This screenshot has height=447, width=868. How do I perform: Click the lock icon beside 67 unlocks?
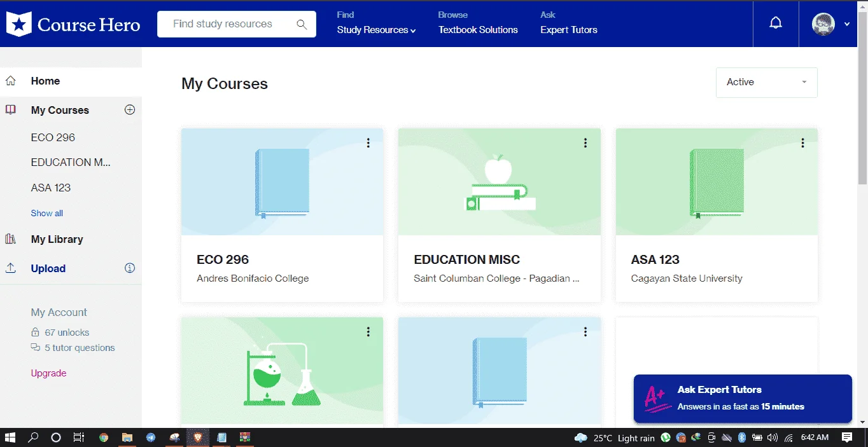[x=35, y=333]
